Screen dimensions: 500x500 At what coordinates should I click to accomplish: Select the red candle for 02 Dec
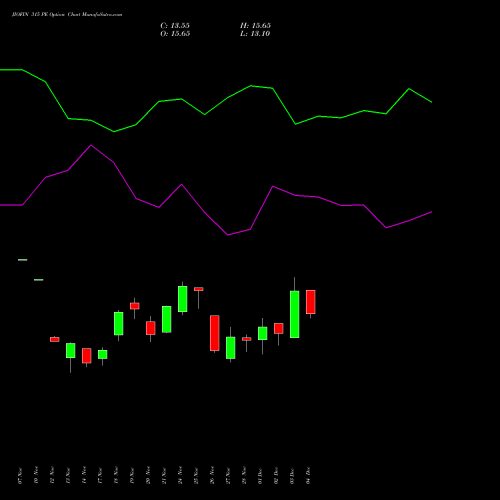(279, 328)
